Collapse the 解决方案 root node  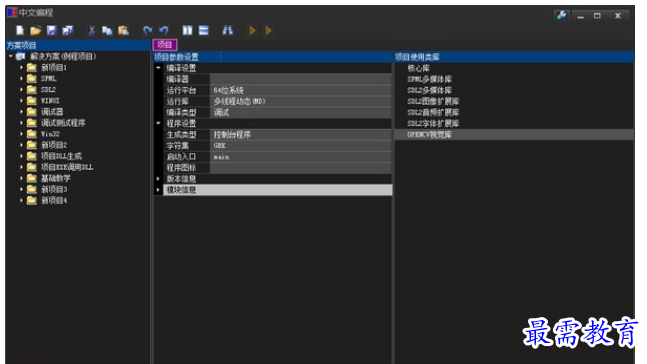click(x=11, y=56)
